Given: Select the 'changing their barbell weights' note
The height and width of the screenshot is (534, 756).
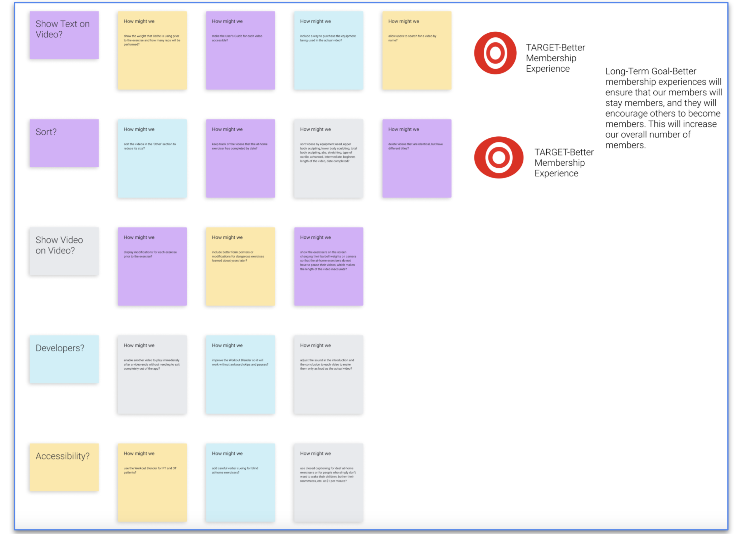Looking at the screenshot, I should (x=329, y=266).
